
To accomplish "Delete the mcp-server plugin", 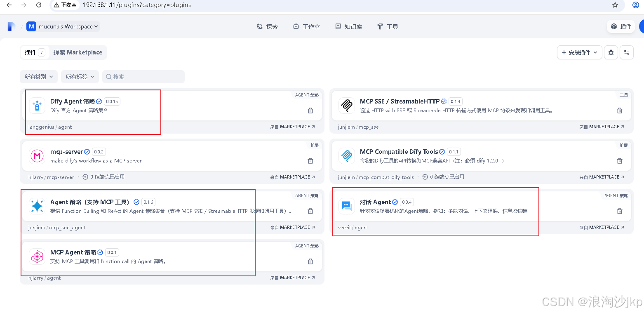I will click(x=310, y=161).
